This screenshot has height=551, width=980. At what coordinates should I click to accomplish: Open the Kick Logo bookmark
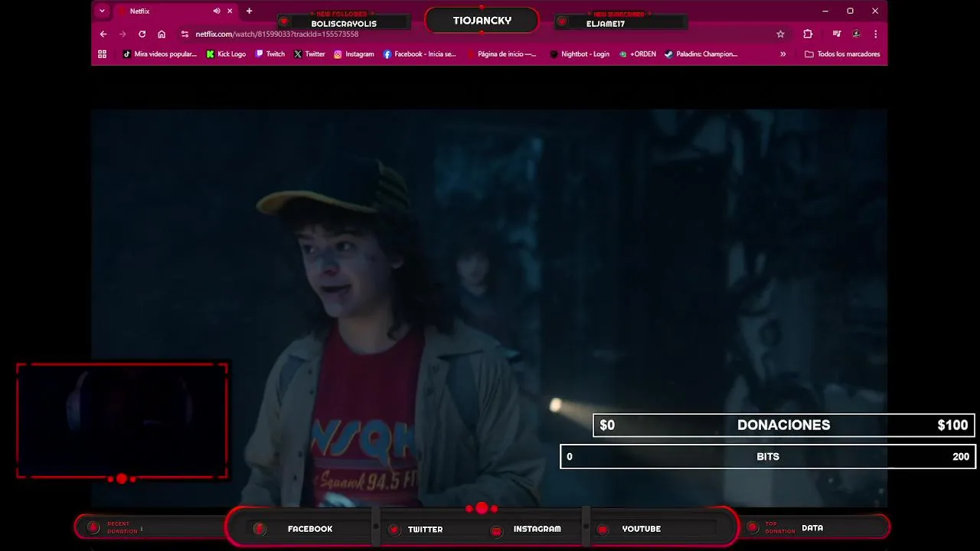pos(226,54)
